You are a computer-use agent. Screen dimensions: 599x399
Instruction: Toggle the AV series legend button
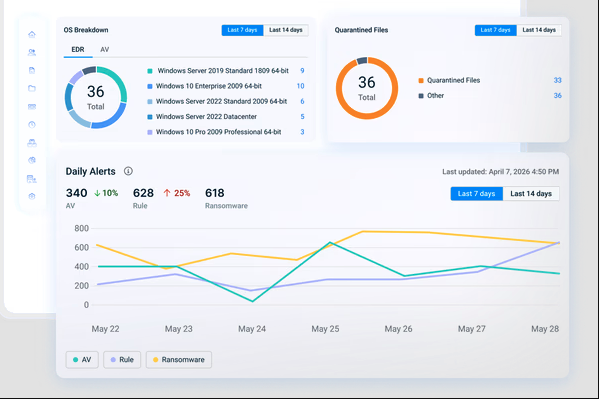(82, 360)
